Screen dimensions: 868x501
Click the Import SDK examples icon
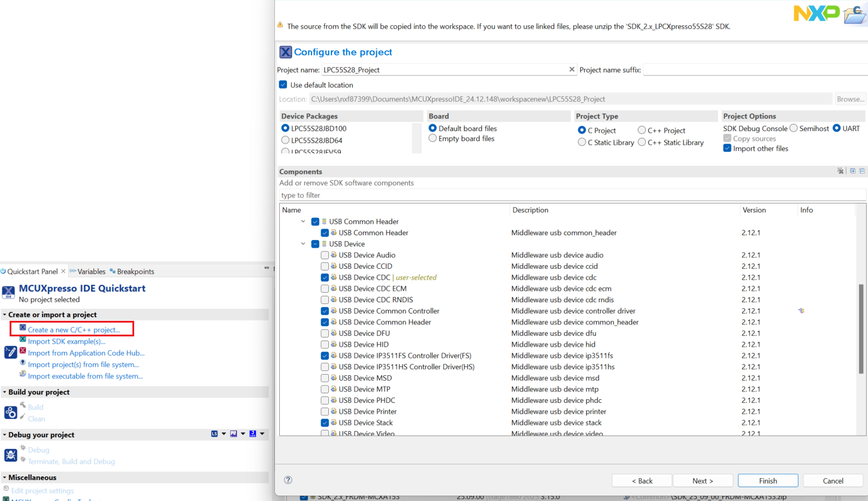pos(23,339)
